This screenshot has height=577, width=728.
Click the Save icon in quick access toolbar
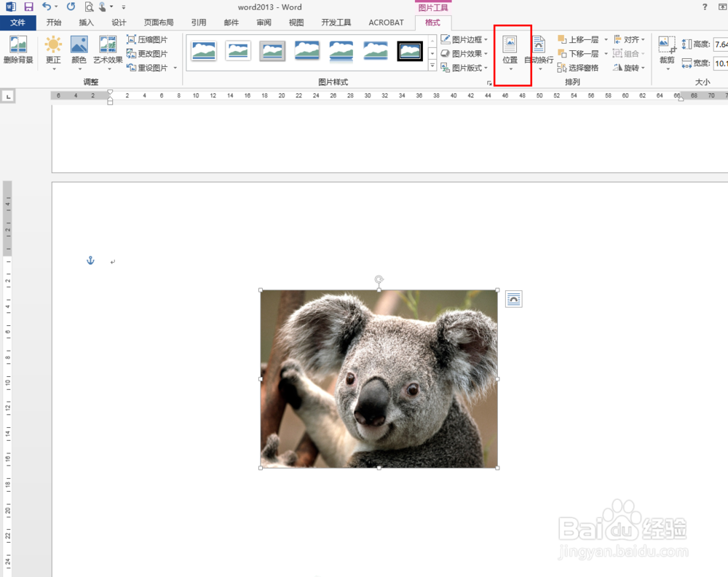pyautogui.click(x=29, y=7)
